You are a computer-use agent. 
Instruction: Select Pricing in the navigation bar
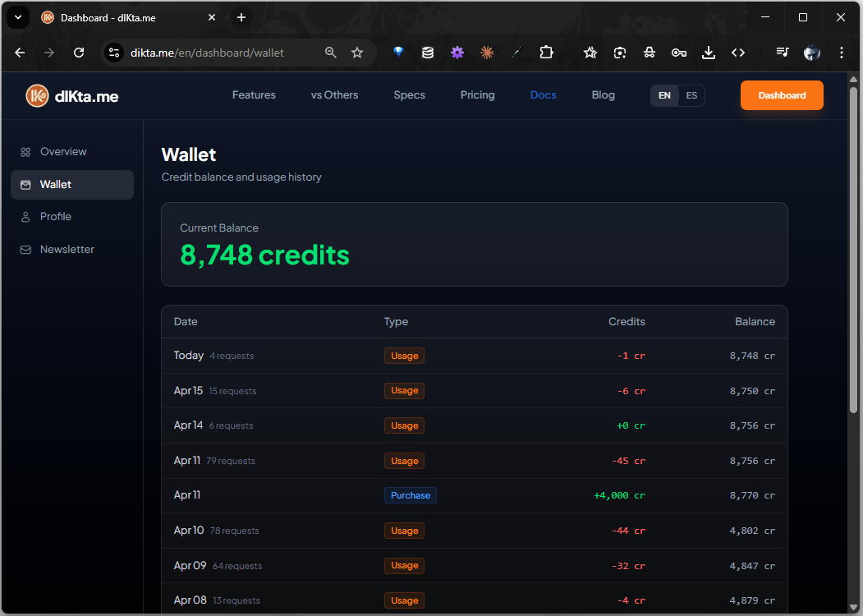point(477,94)
